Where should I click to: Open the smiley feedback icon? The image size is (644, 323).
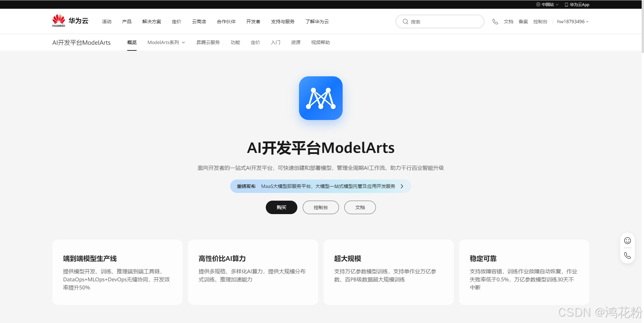click(628, 241)
